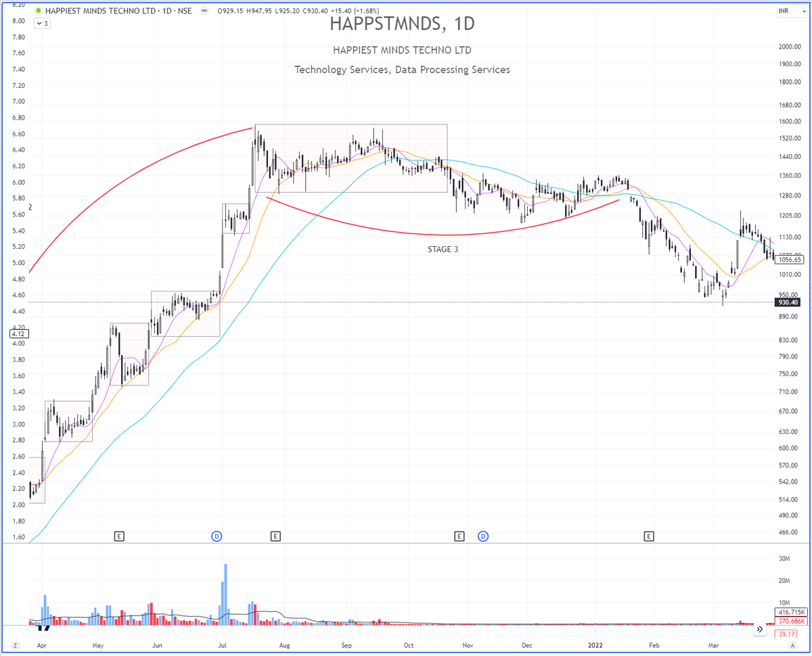Open the dividend D marker near Jul
The height and width of the screenshot is (656, 812).
point(217,536)
